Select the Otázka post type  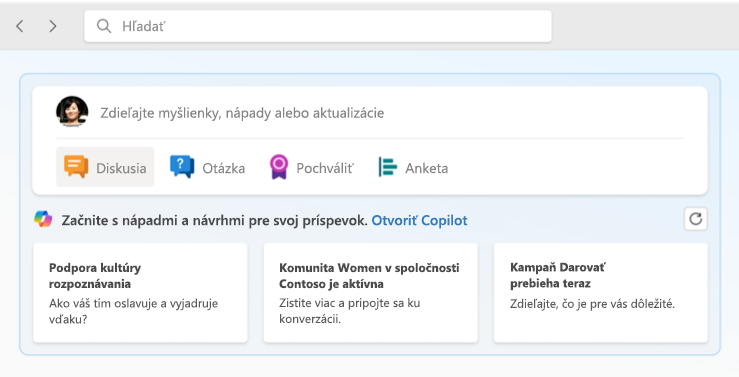pos(207,167)
